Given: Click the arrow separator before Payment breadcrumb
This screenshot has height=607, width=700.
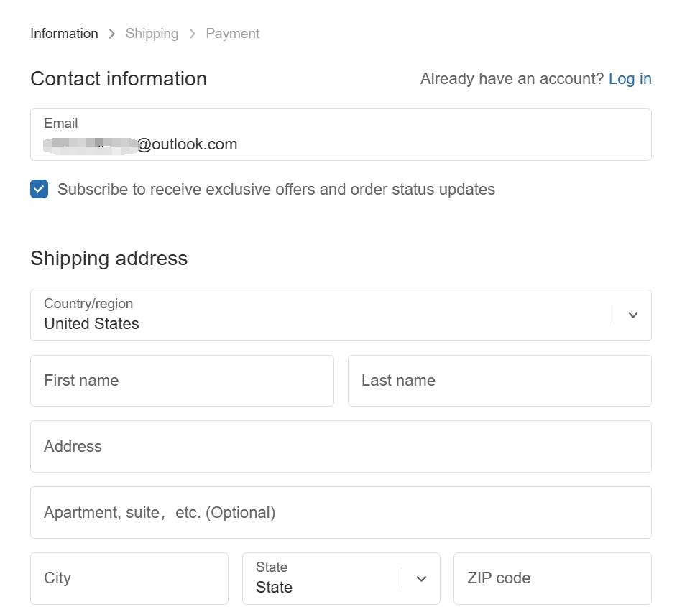Looking at the screenshot, I should point(193,34).
